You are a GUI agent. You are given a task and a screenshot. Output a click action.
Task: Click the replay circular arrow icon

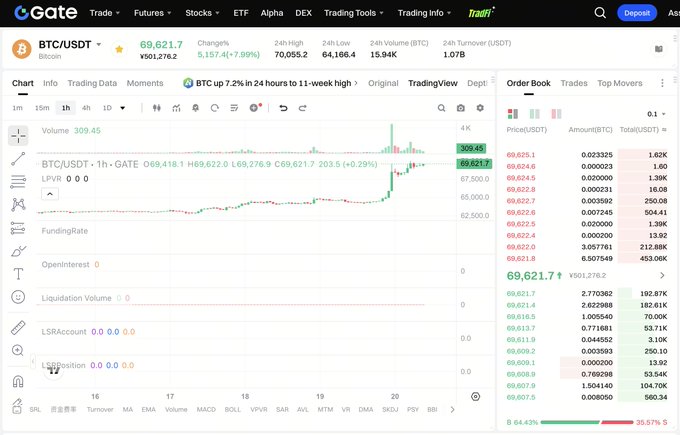(x=215, y=108)
